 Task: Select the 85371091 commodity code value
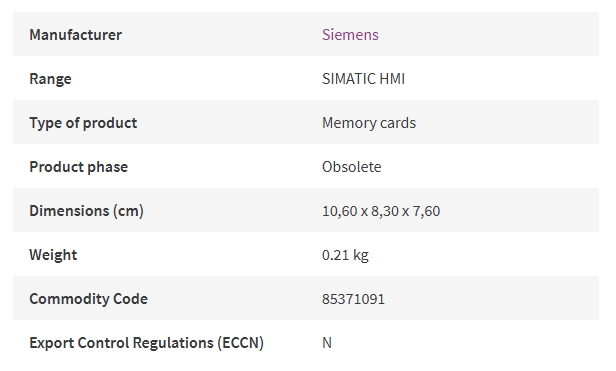[353, 299]
